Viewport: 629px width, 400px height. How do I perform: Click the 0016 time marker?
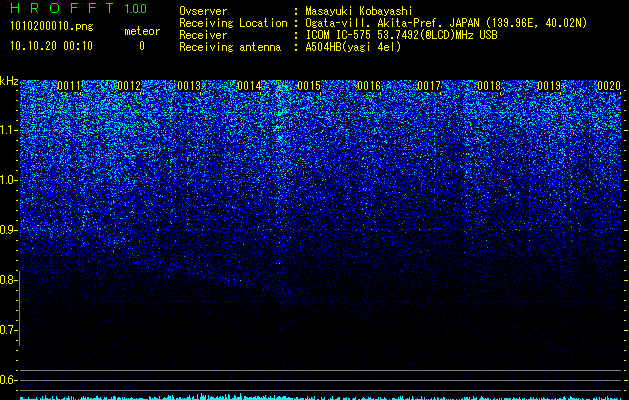[369, 86]
